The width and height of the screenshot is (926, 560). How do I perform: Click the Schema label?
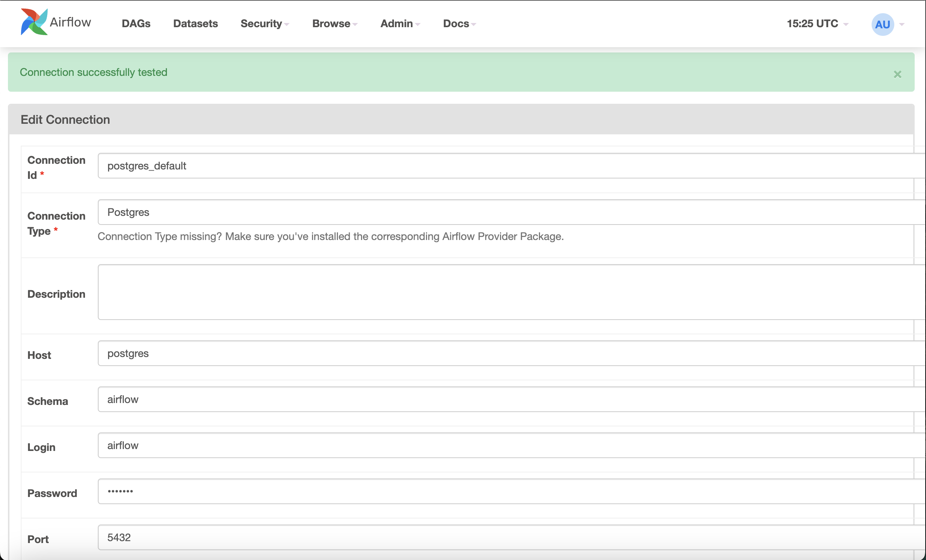tap(48, 401)
